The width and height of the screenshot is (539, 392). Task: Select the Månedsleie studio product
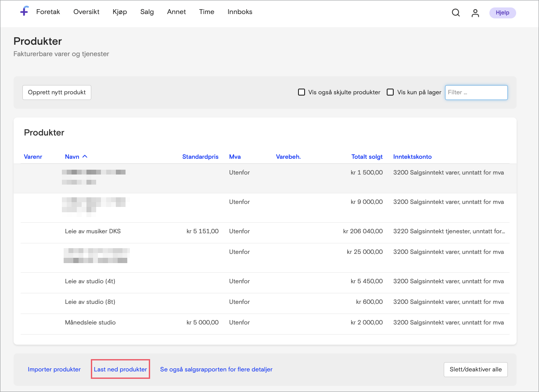coord(90,322)
